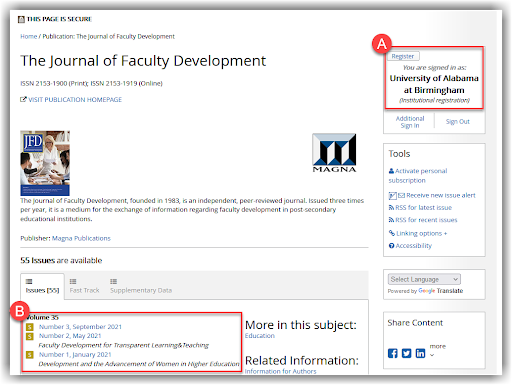The image size is (512, 385).
Task: Click the 'University of Alabama at Birmingham' text
Action: (434, 84)
